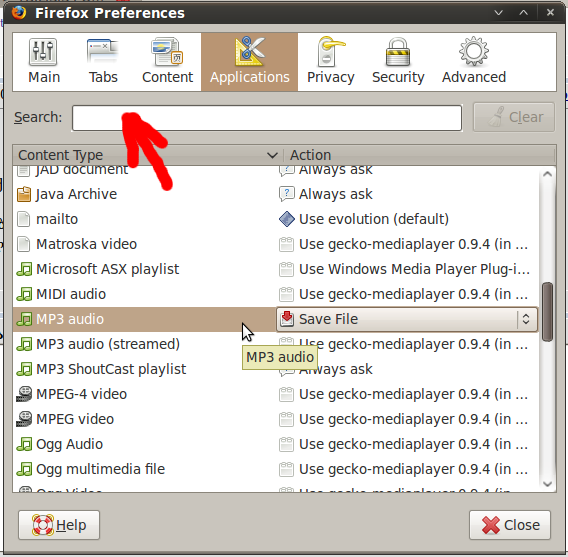The image size is (568, 557).
Task: Click the Help button
Action: click(x=59, y=525)
